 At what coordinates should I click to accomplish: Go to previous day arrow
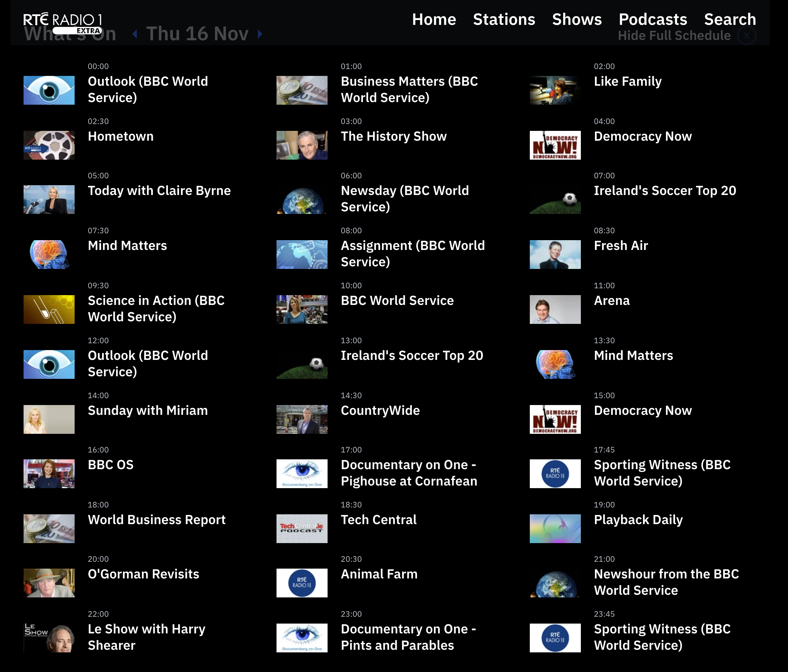(134, 34)
